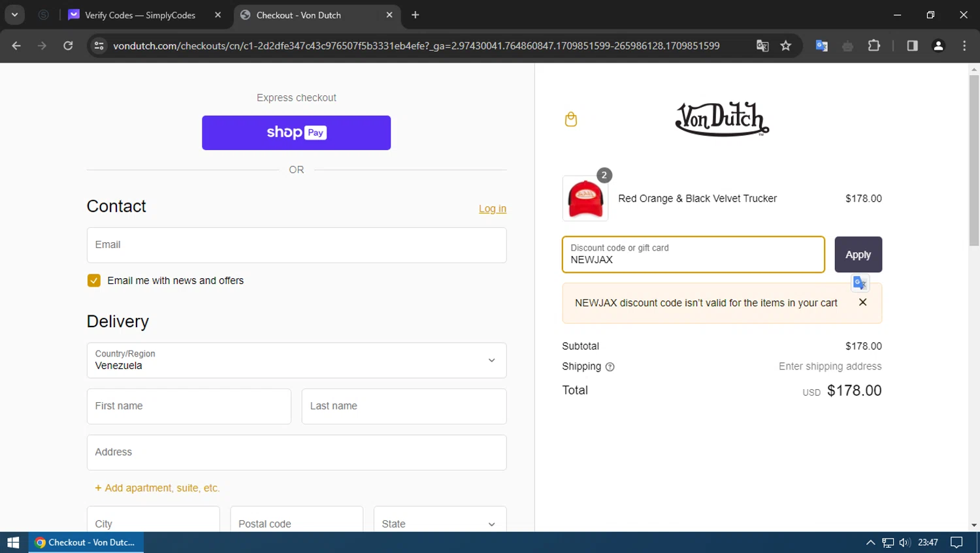
Task: Pay with the Shop Pay button
Action: point(296,133)
